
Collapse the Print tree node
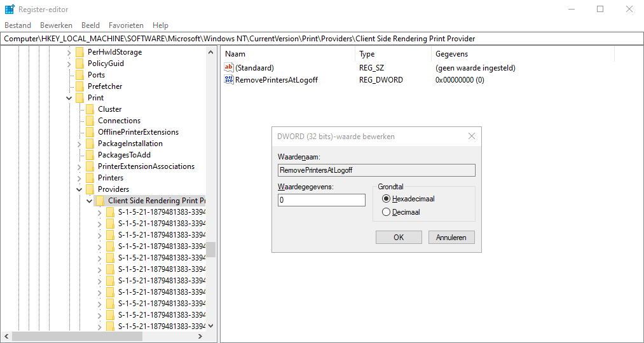click(x=69, y=98)
